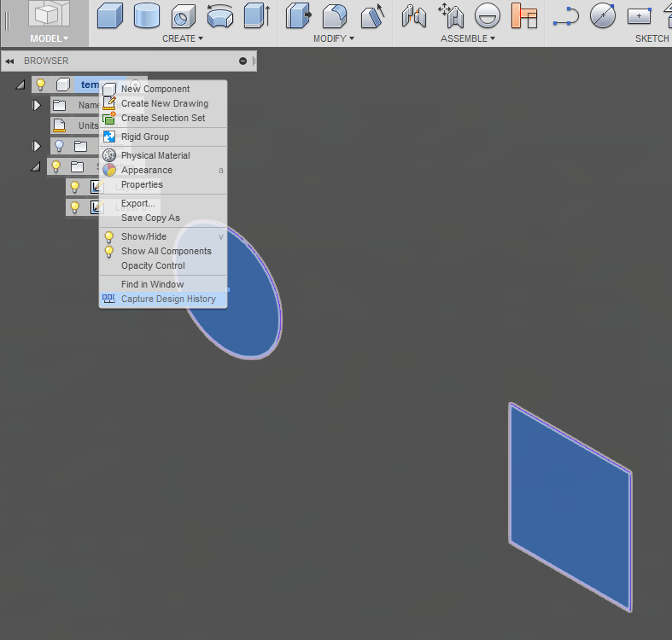Toggle the second sketch layer's light bulb
The height and width of the screenshot is (640, 672).
click(x=75, y=207)
